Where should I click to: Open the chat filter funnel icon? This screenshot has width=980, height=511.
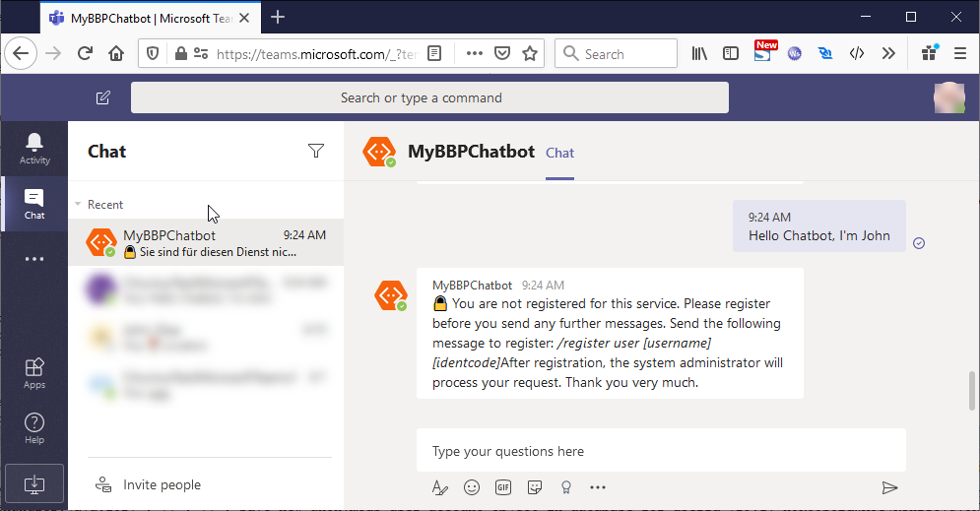316,151
